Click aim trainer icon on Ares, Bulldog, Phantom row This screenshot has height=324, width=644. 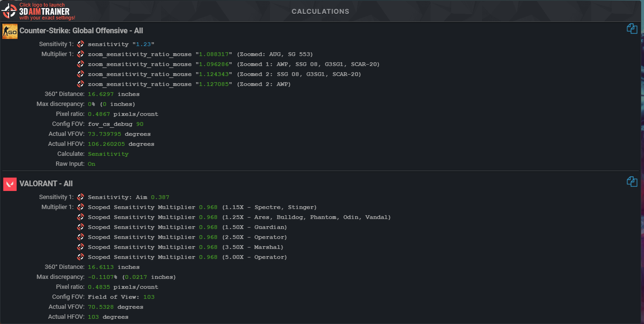pos(81,217)
